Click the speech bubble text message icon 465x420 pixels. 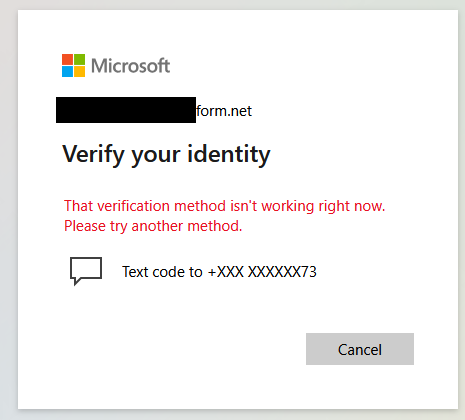point(86,271)
